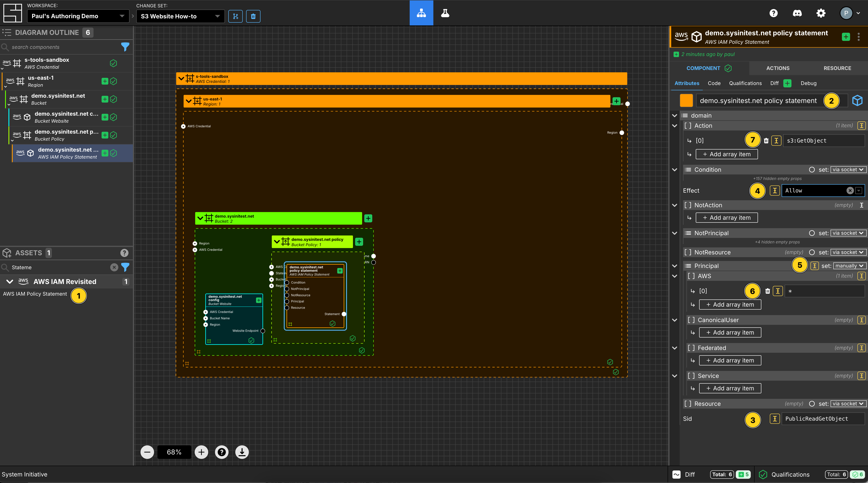Image resolution: width=868 pixels, height=483 pixels.
Task: Select the NotResource set radio button
Action: coord(812,252)
